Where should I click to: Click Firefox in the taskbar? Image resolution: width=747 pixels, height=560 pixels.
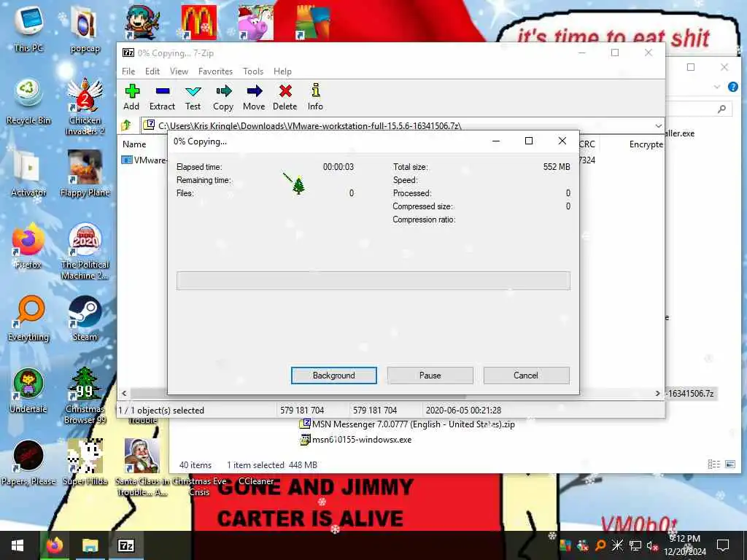54,545
